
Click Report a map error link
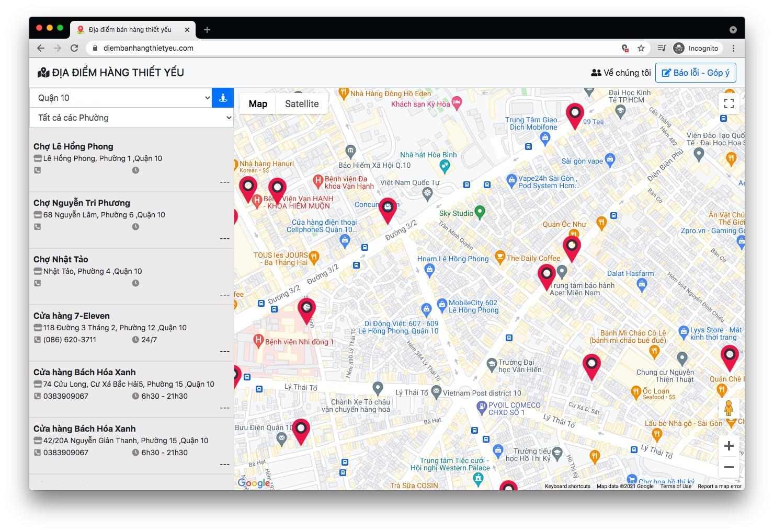click(720, 486)
